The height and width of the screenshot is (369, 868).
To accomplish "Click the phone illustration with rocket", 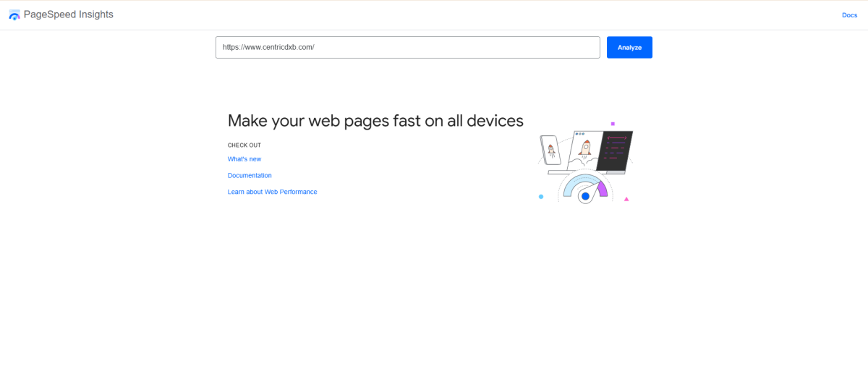I will (x=550, y=150).
